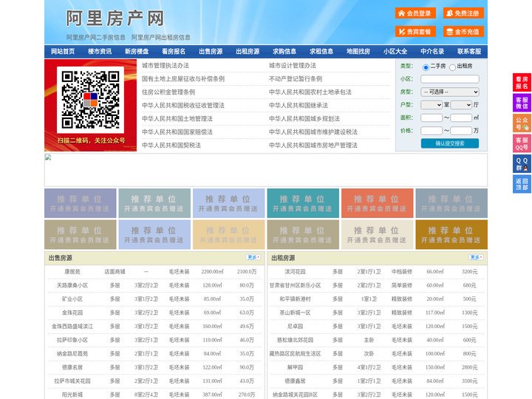Open the 厅 hall count dropdown
This screenshot has width=532, height=399.
[x=461, y=105]
